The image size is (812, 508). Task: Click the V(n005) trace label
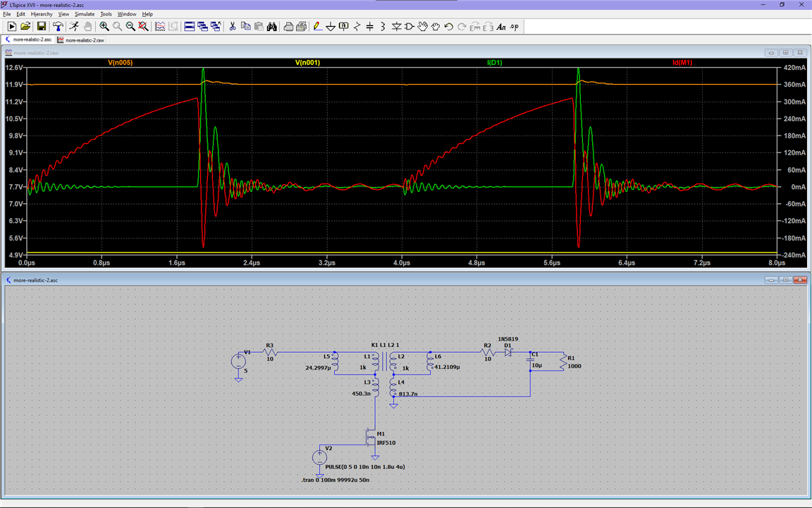tap(120, 63)
